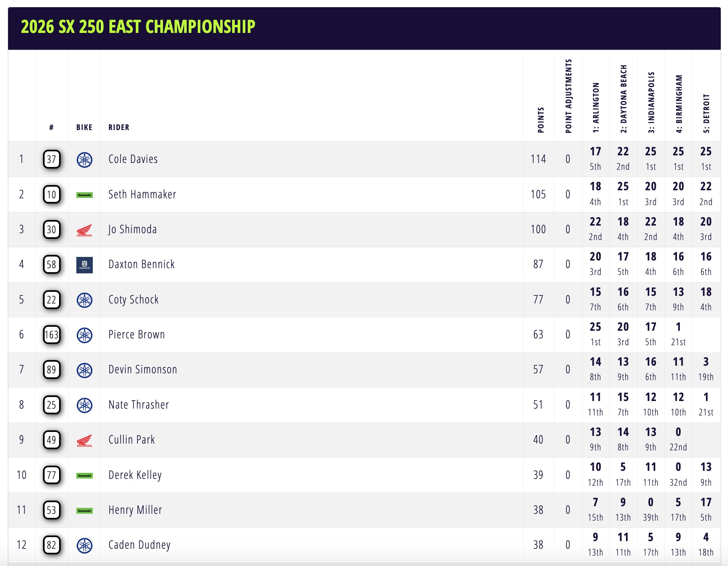Viewport: 728px width, 566px height.
Task: Open Derek Kelley's rider name
Action: tap(135, 475)
